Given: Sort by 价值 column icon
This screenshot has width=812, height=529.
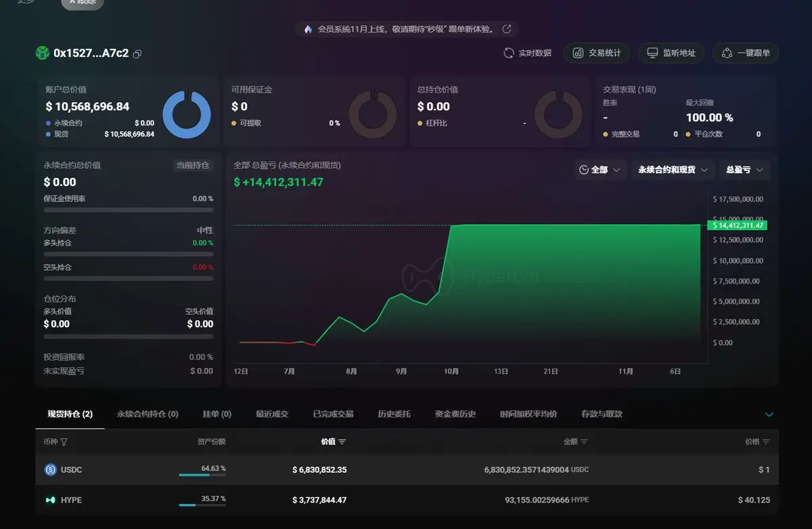Looking at the screenshot, I should [342, 442].
